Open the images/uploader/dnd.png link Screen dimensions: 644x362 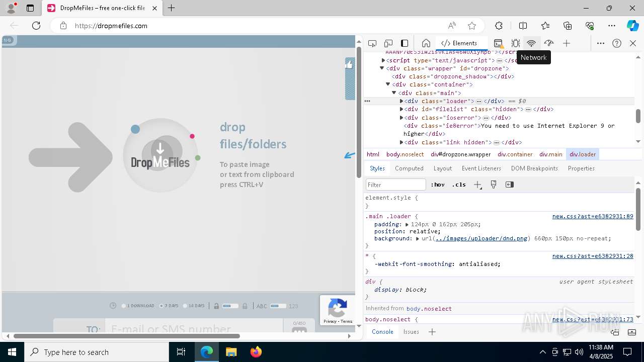pos(481,238)
